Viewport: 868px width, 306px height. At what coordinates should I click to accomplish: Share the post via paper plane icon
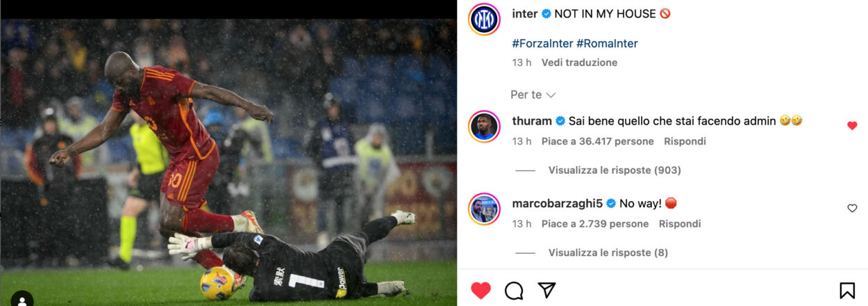[x=547, y=290]
